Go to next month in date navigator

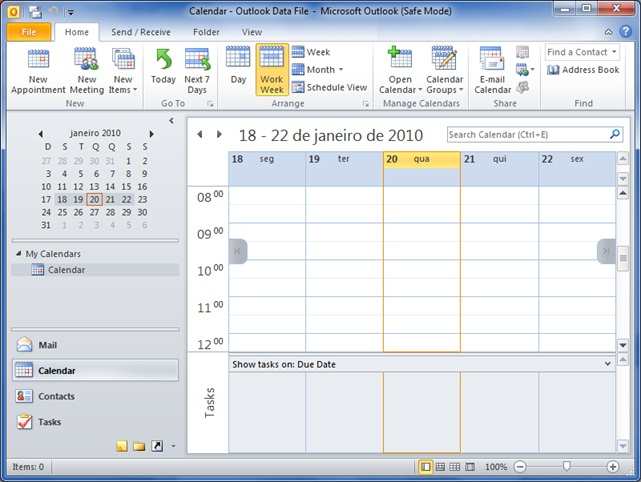(x=151, y=134)
